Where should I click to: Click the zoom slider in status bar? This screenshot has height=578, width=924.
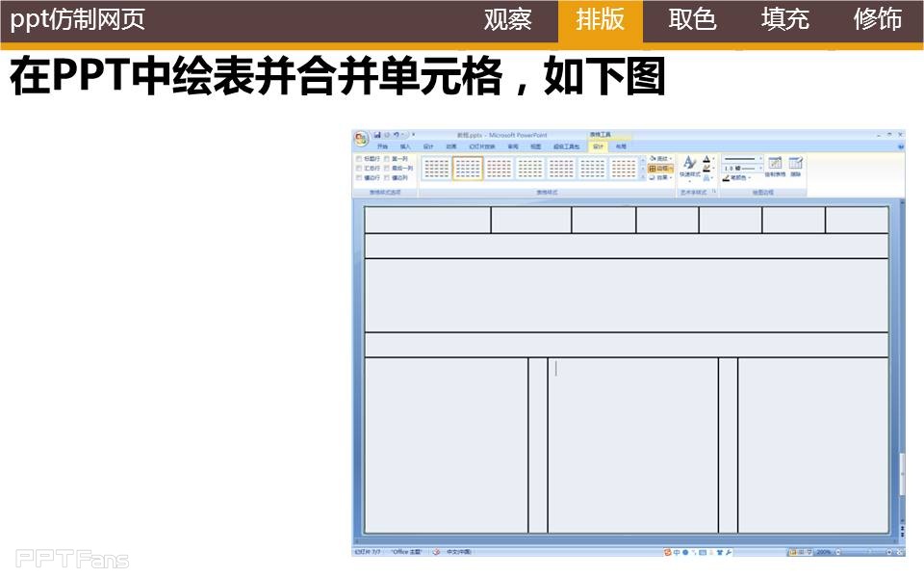(x=861, y=552)
